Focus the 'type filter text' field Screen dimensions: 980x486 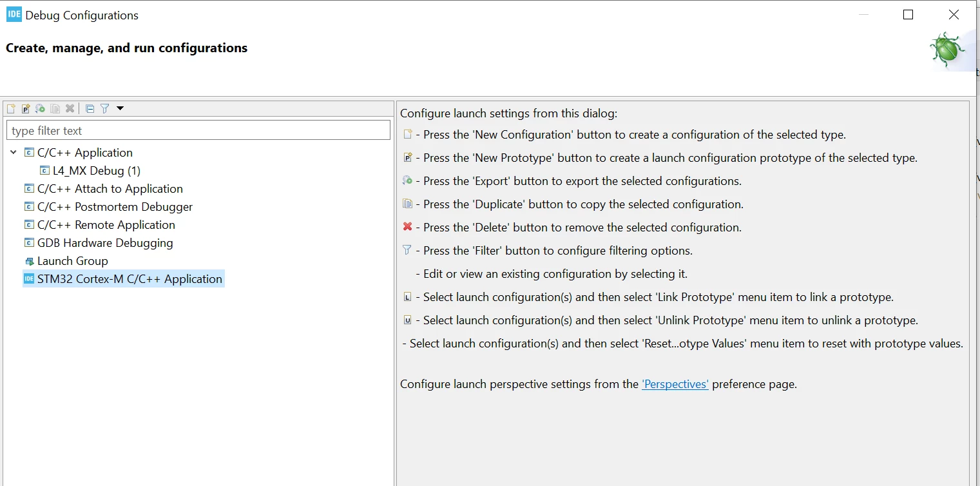pyautogui.click(x=198, y=130)
